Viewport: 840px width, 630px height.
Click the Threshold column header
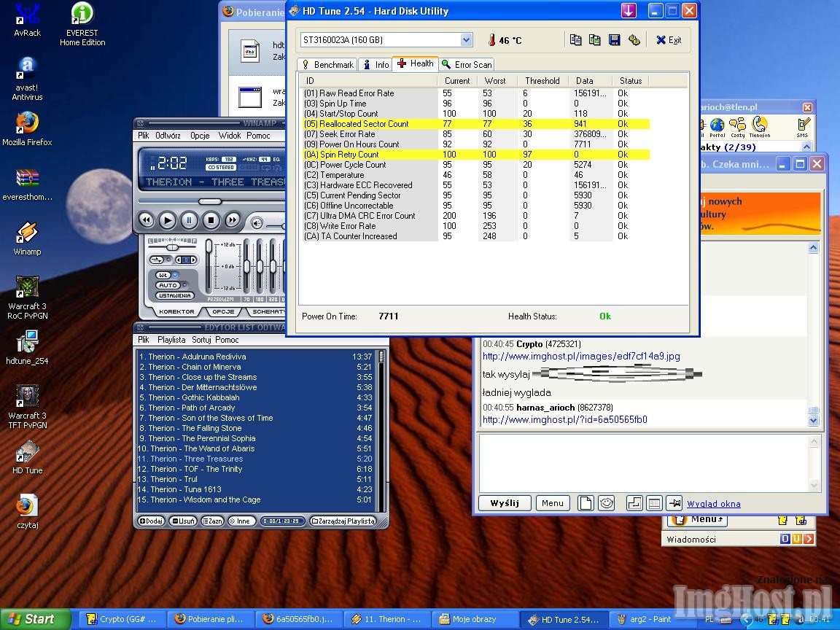point(542,81)
